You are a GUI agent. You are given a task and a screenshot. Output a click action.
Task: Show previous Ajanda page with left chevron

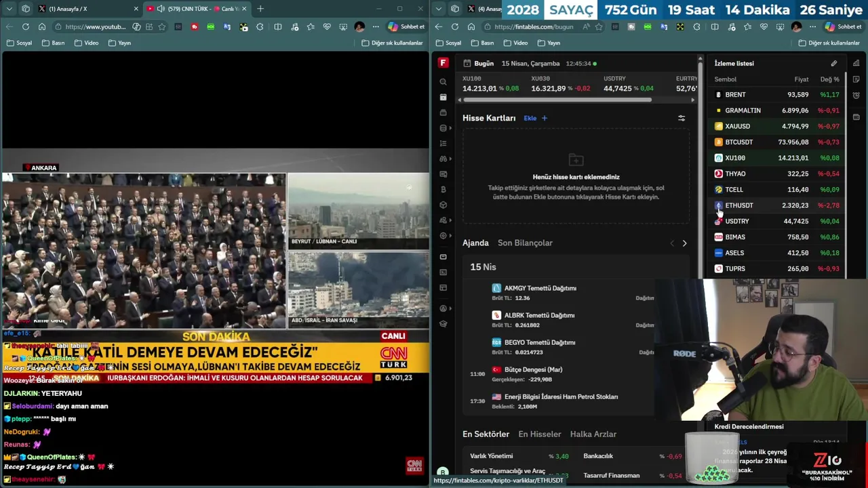[x=672, y=243]
